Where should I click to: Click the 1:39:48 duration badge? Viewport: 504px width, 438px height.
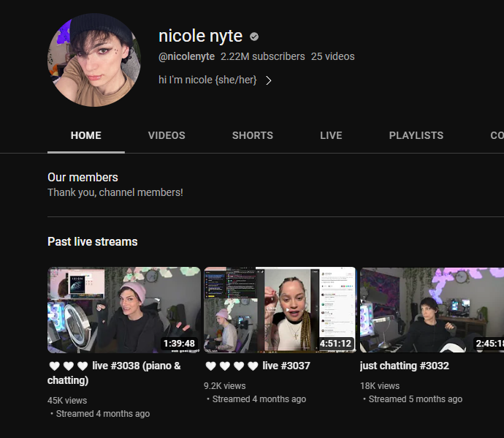pyautogui.click(x=179, y=344)
